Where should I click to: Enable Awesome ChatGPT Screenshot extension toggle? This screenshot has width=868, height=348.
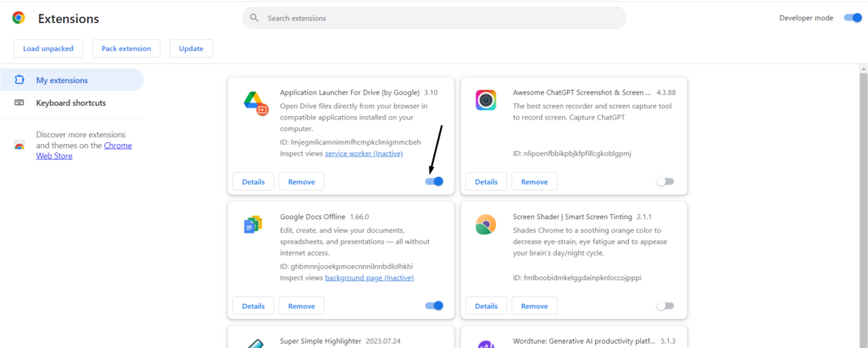pyautogui.click(x=665, y=181)
